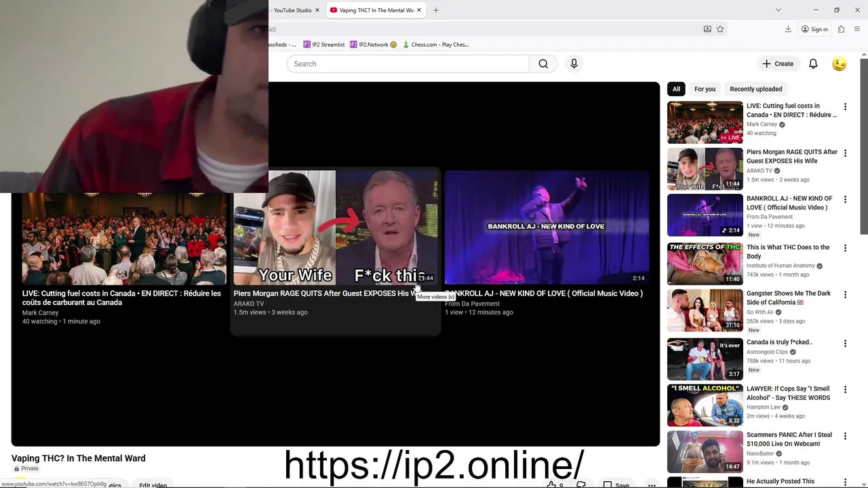Open more actions ellipsis below video
The height and width of the screenshot is (488, 868).
tap(652, 485)
